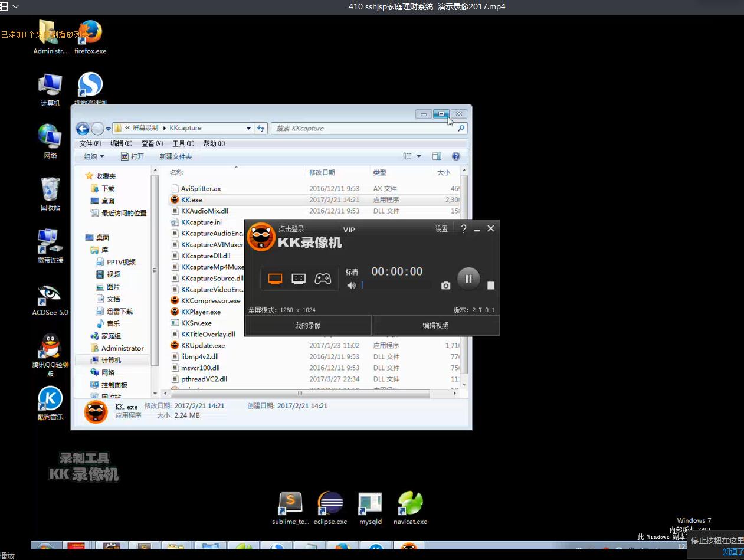Viewport: 744px width, 560px height.
Task: Select AviSplitter.ax file
Action: point(201,188)
